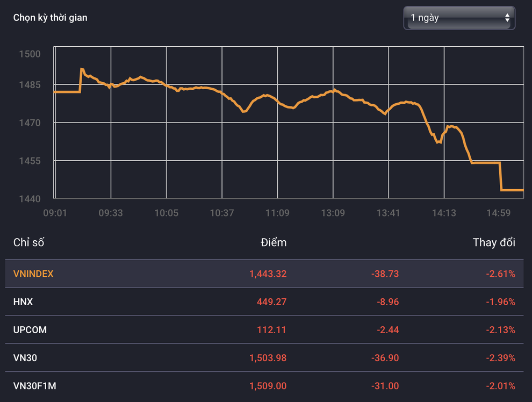Click the VN30 value 1,503.98
This screenshot has height=402, width=532.
(268, 358)
